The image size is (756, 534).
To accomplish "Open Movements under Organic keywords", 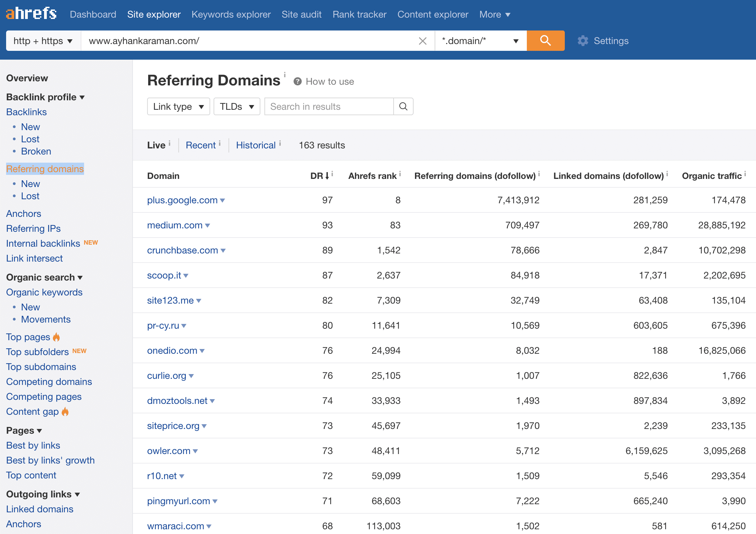I will pos(46,319).
